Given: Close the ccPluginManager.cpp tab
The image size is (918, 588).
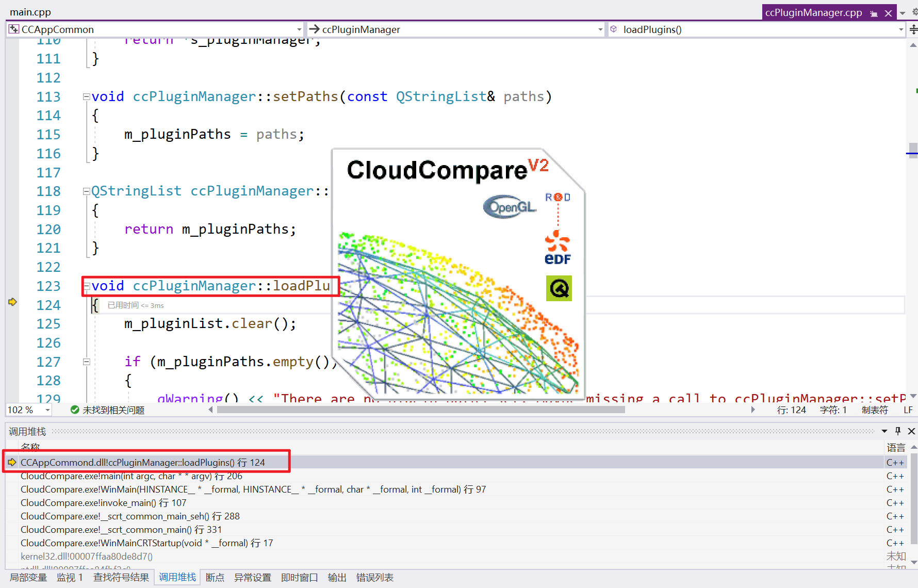Looking at the screenshot, I should [x=888, y=13].
